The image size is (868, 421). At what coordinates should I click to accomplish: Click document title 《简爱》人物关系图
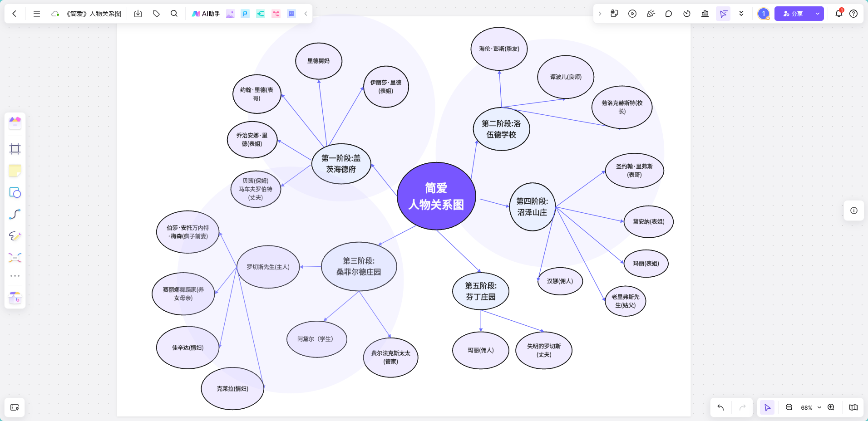94,14
